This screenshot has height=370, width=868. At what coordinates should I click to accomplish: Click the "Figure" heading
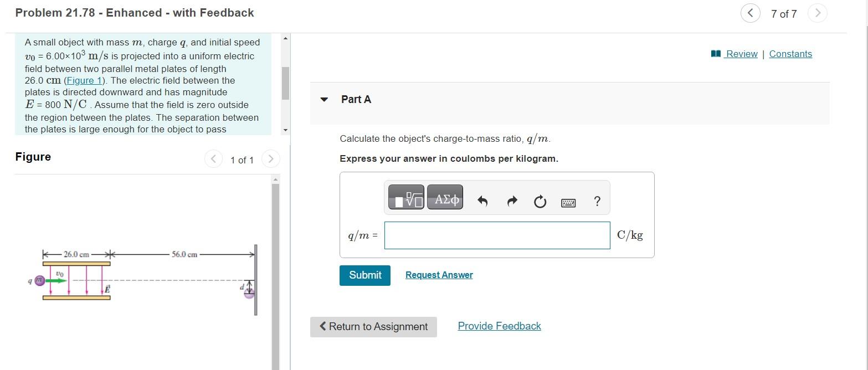click(x=33, y=157)
